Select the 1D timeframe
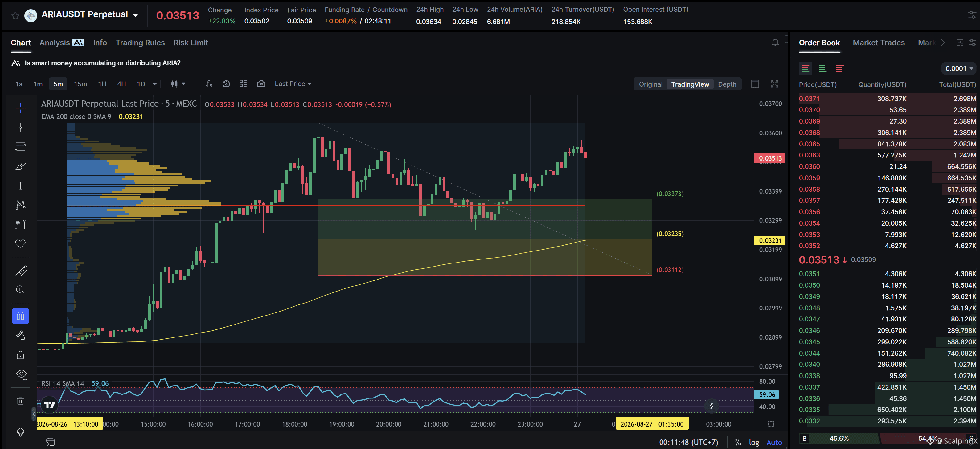The image size is (980, 449). point(141,84)
